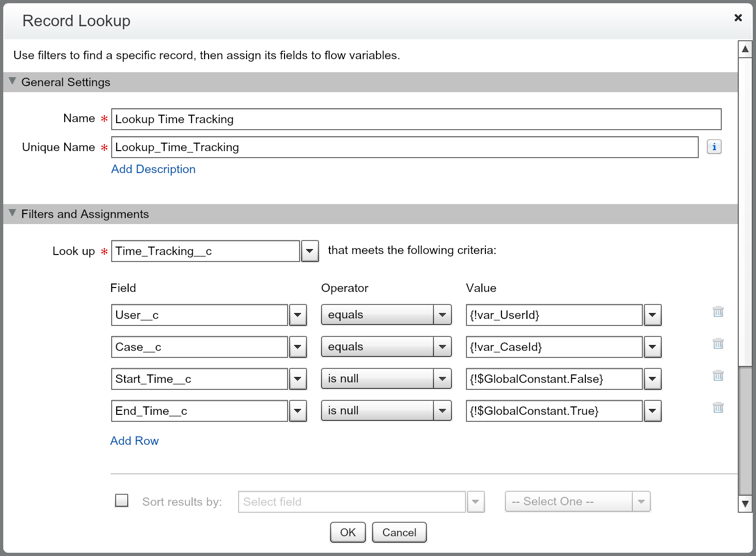Open the Time_Tracking__c object dropdown

click(x=310, y=251)
